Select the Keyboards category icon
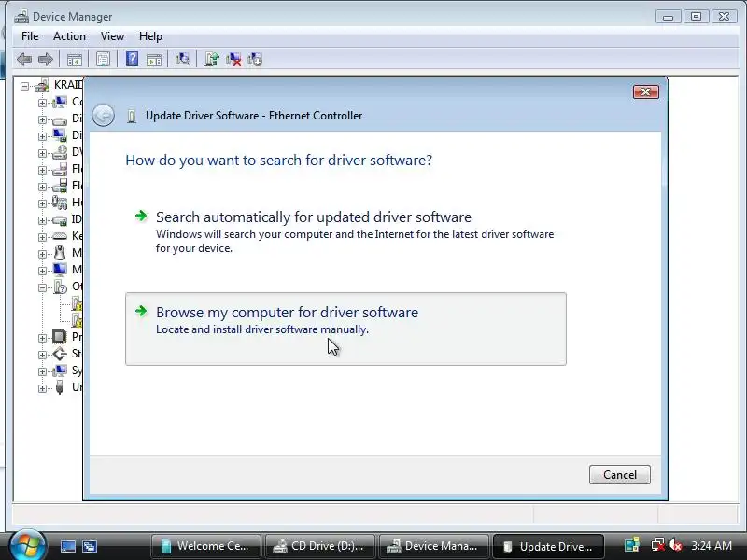The width and height of the screenshot is (747, 560). pos(60,236)
